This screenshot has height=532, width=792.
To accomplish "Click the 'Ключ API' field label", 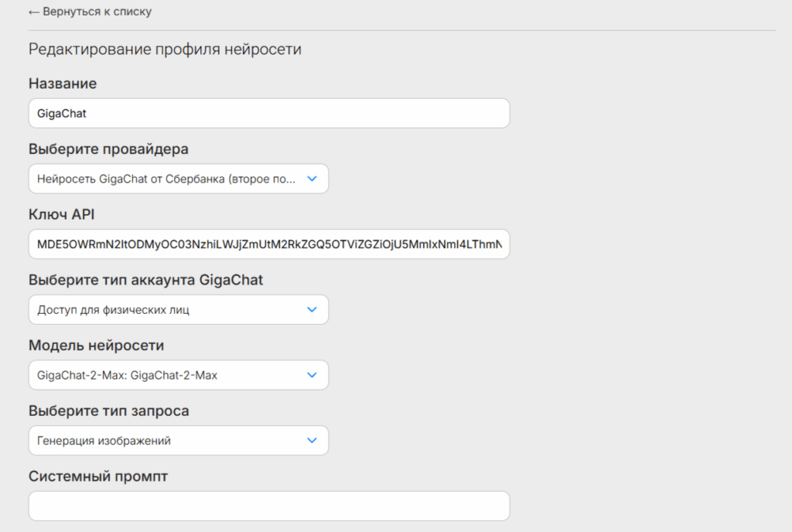I will point(62,214).
